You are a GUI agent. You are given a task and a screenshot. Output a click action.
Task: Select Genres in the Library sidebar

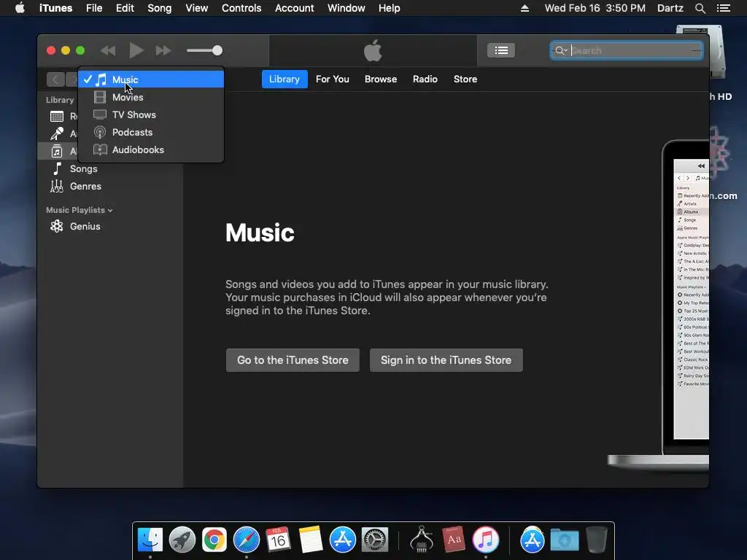pyautogui.click(x=85, y=186)
